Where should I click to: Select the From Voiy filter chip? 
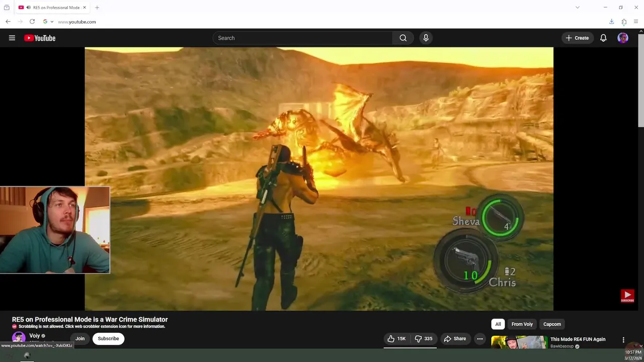[x=522, y=324]
